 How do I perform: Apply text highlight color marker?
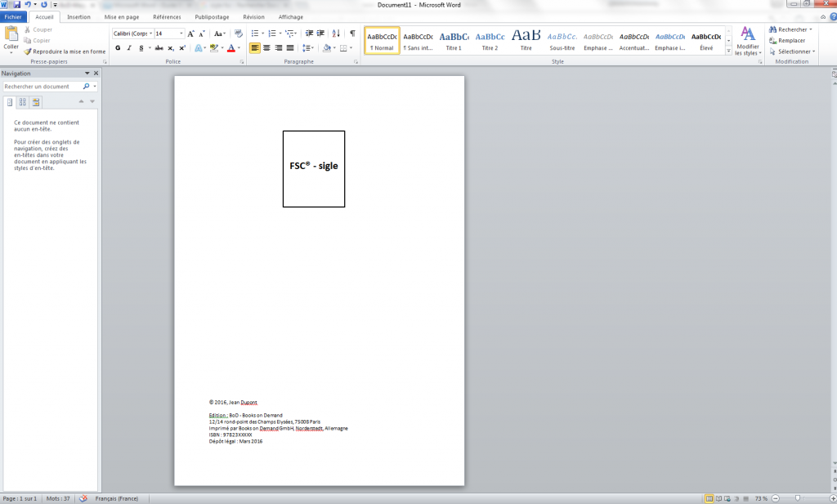(x=214, y=48)
